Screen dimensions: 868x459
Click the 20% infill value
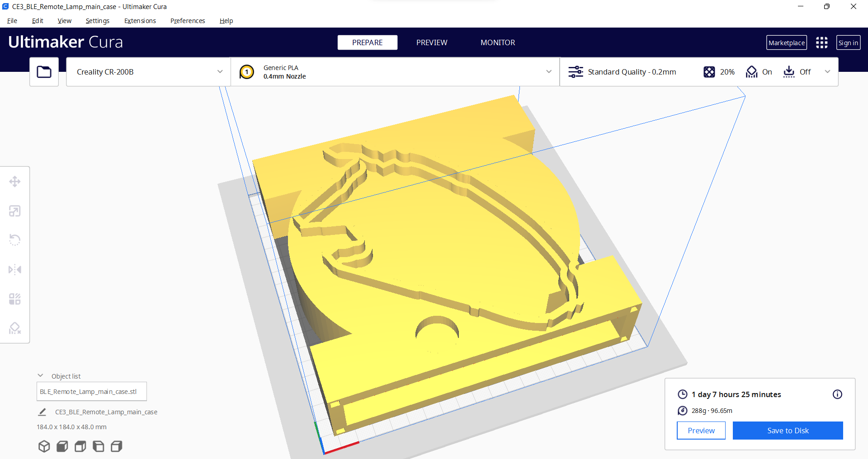click(x=727, y=72)
